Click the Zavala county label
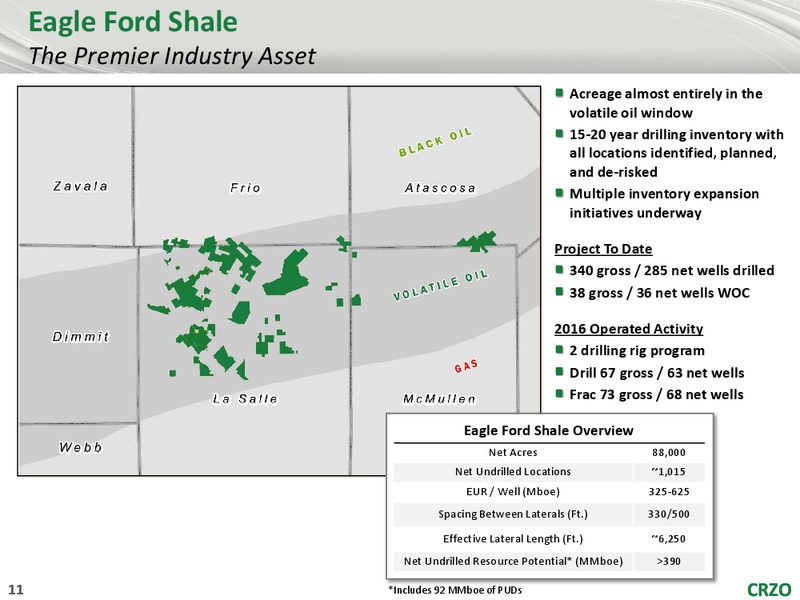 click(81, 186)
